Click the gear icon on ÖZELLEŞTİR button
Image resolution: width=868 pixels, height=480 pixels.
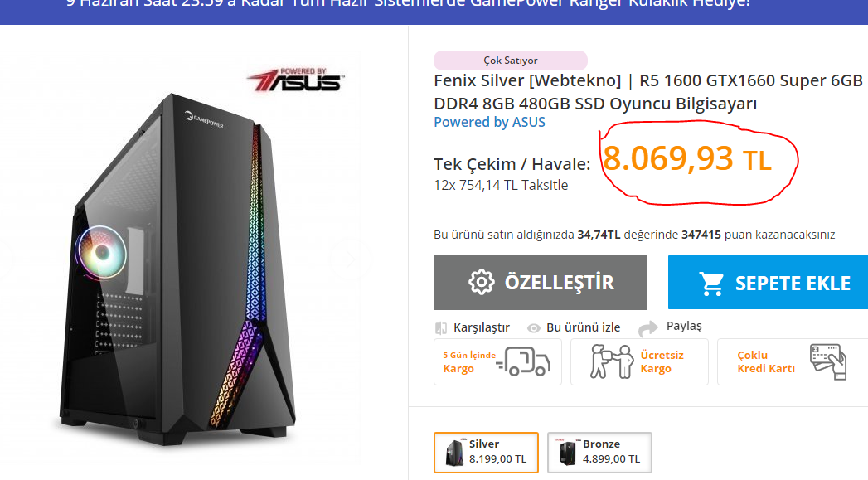481,283
